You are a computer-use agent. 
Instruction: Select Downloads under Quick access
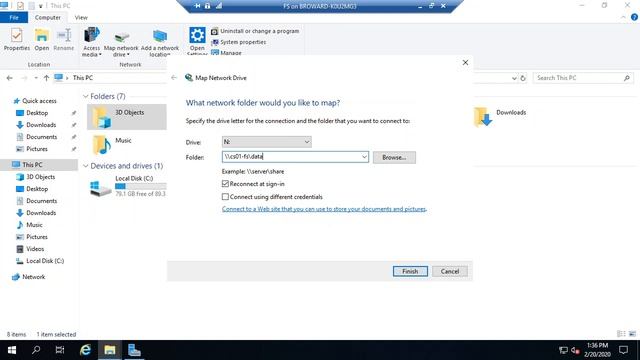point(41,125)
